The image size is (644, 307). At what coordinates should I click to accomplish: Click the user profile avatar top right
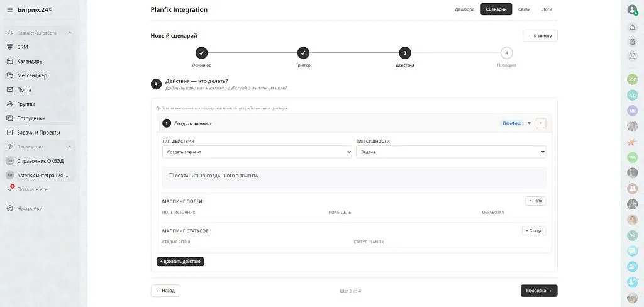pos(633,10)
